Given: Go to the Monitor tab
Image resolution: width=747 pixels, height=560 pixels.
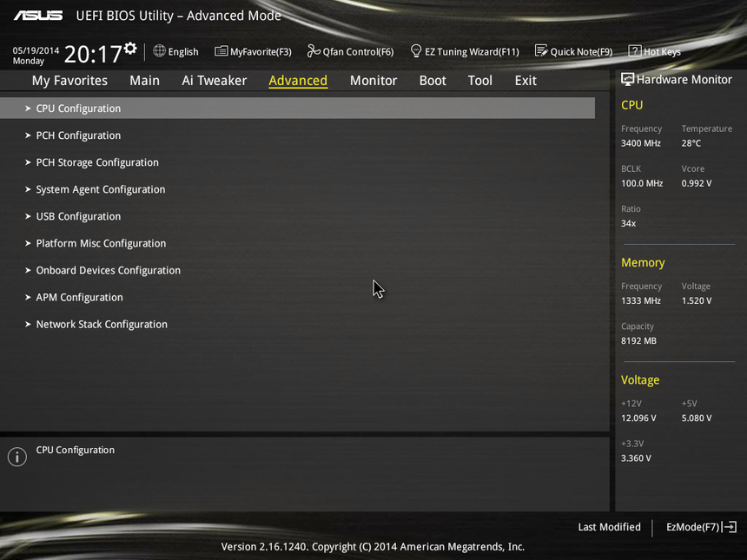Looking at the screenshot, I should click(x=373, y=80).
